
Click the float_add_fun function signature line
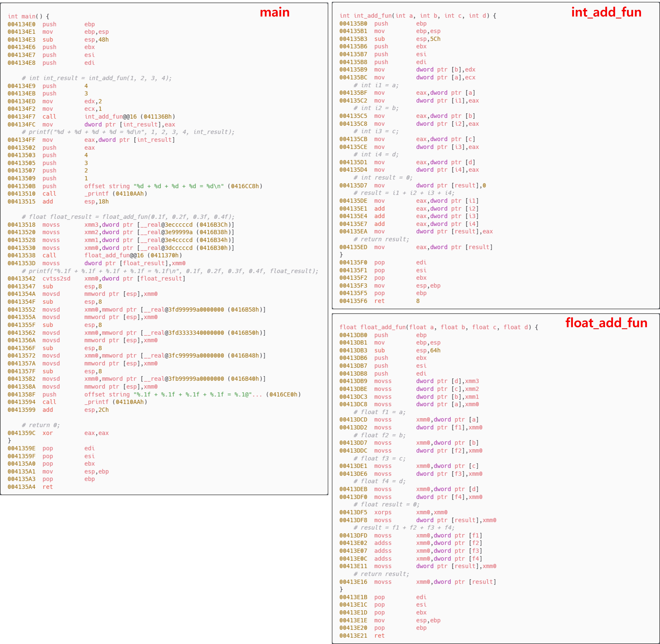(438, 327)
